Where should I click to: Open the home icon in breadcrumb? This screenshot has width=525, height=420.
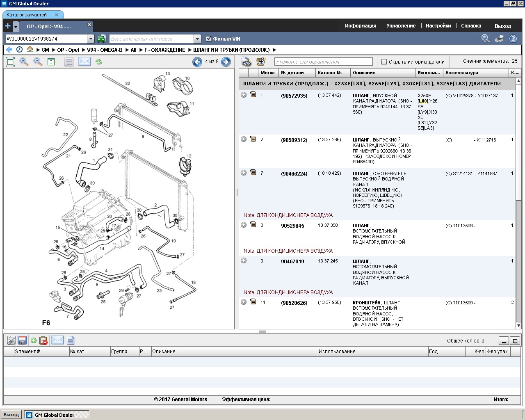click(30, 50)
